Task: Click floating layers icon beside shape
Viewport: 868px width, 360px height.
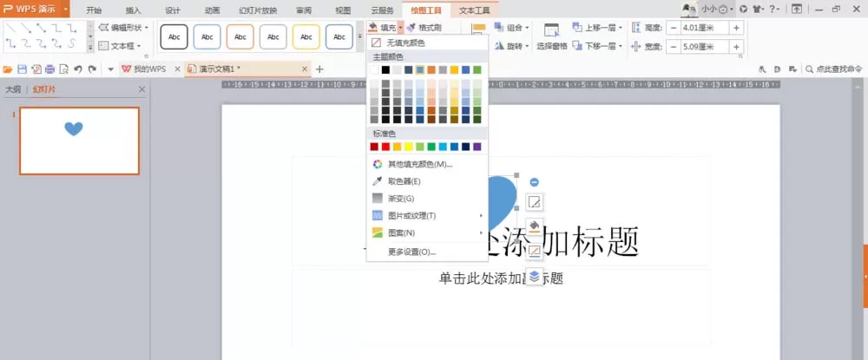Action: point(534,276)
